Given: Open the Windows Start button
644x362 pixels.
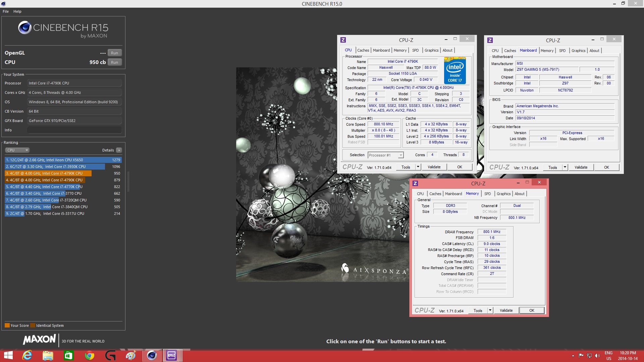Looking at the screenshot, I should click(8, 355).
